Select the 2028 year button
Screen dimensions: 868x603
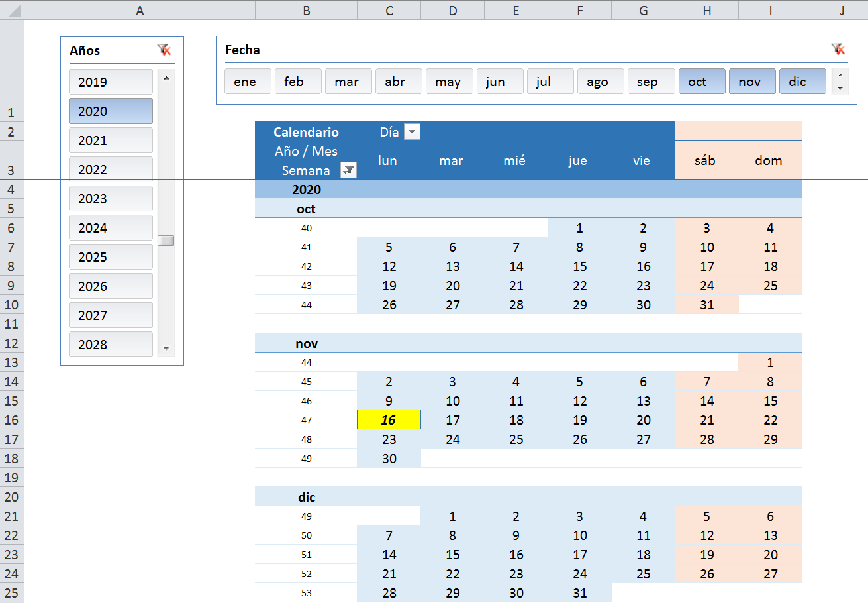(x=111, y=344)
